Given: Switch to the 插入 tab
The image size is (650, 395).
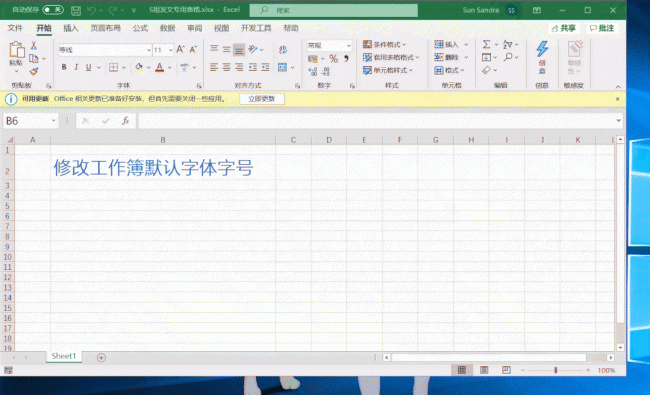Looking at the screenshot, I should tap(70, 28).
